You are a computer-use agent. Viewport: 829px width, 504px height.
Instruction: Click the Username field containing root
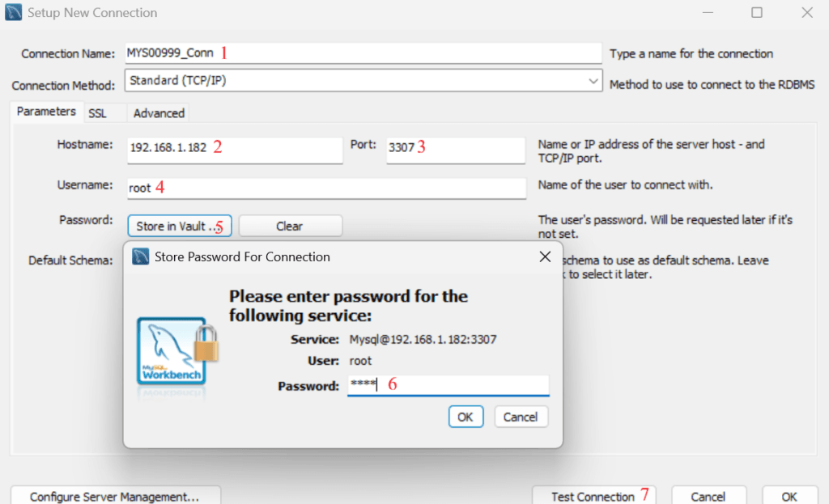tap(324, 188)
